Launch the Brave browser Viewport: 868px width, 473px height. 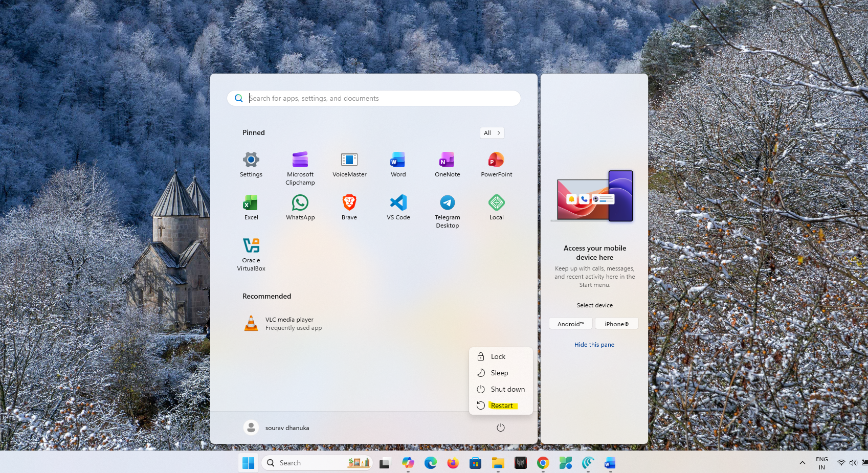pyautogui.click(x=349, y=208)
